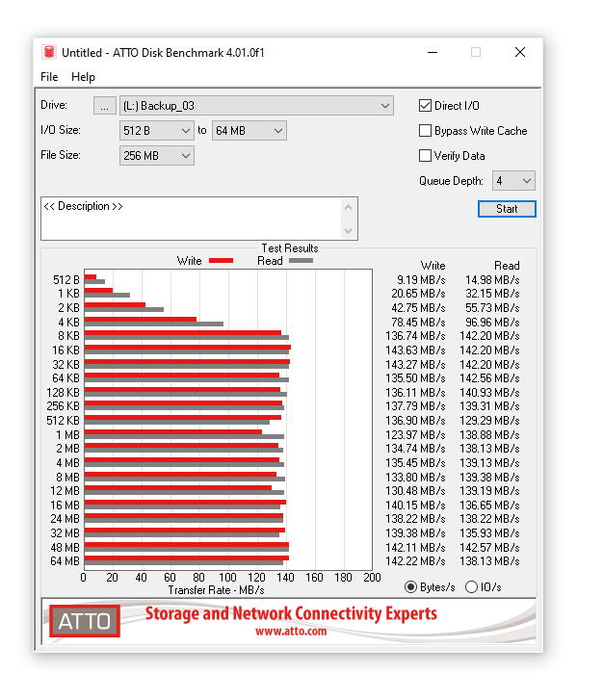Click the red write bar for 16 KB
Viewport: 603px width, 700px height.
pos(188,348)
